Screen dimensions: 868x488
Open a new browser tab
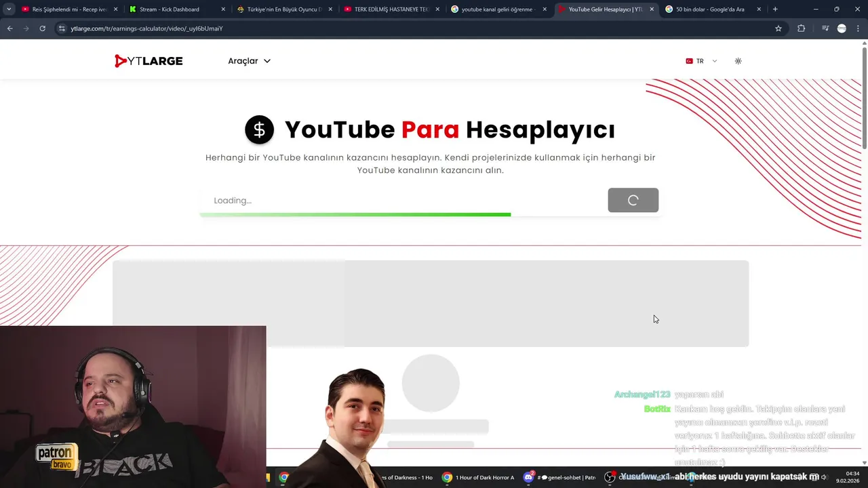pyautogui.click(x=775, y=9)
